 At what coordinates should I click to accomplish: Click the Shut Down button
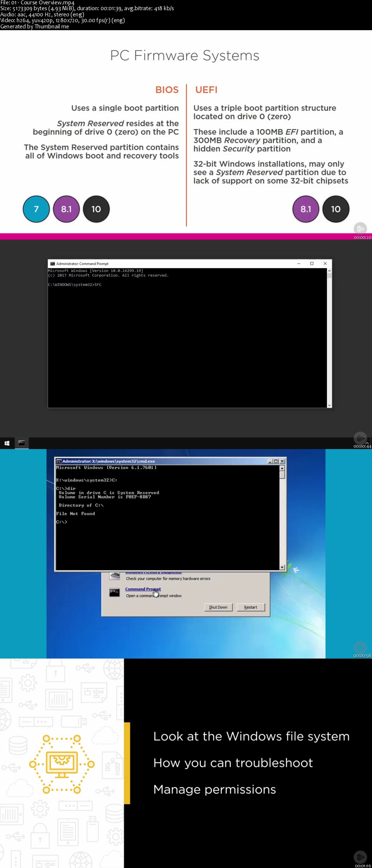pos(218,607)
